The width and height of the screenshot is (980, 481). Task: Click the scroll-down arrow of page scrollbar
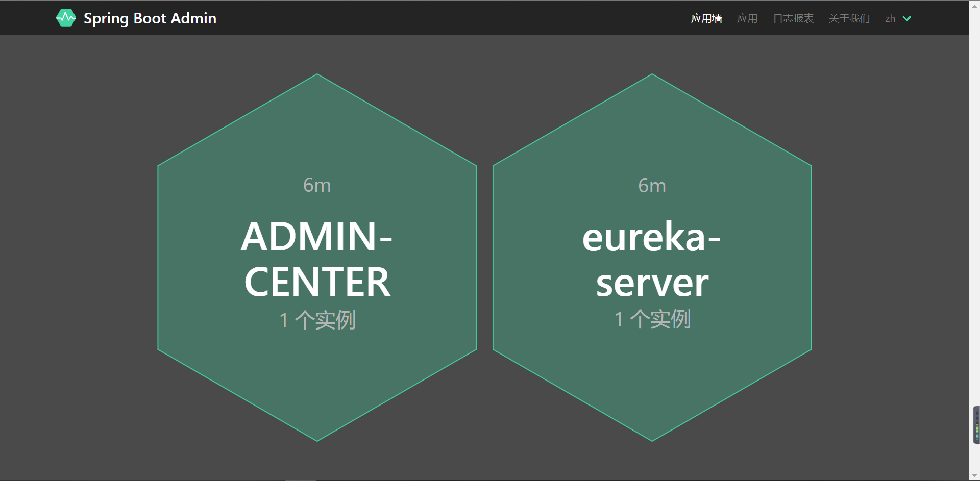coord(974,476)
